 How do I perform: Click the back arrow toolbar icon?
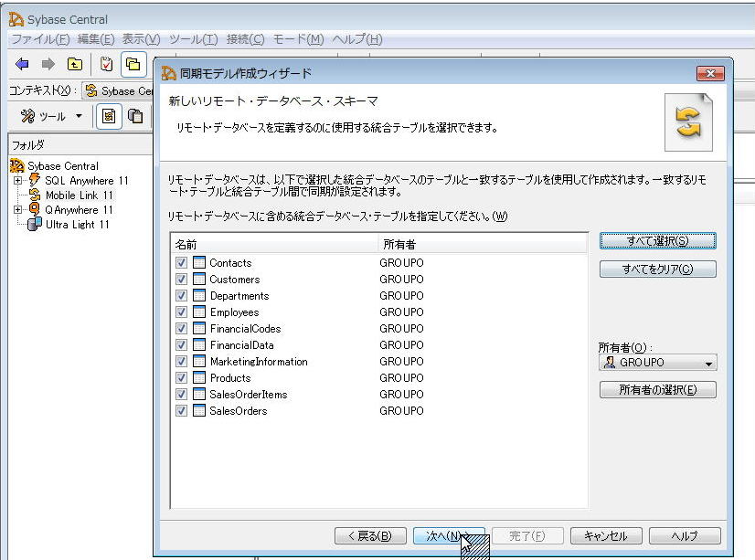point(23,64)
